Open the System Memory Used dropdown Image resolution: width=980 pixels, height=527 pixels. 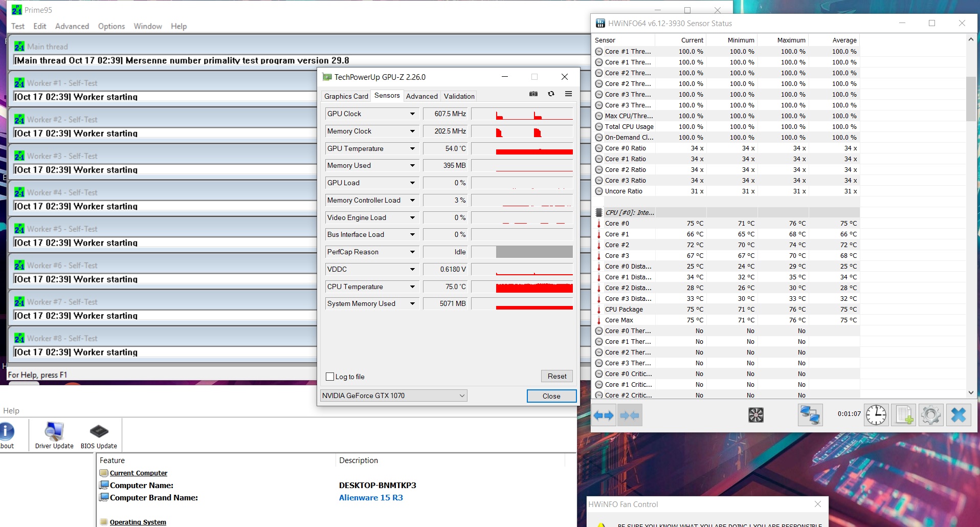coord(412,303)
